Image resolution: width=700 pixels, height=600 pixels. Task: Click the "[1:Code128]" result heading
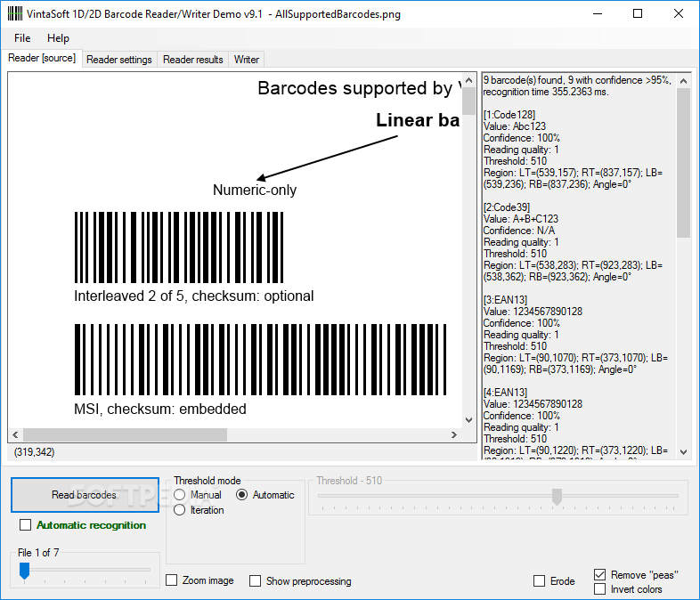coord(509,115)
